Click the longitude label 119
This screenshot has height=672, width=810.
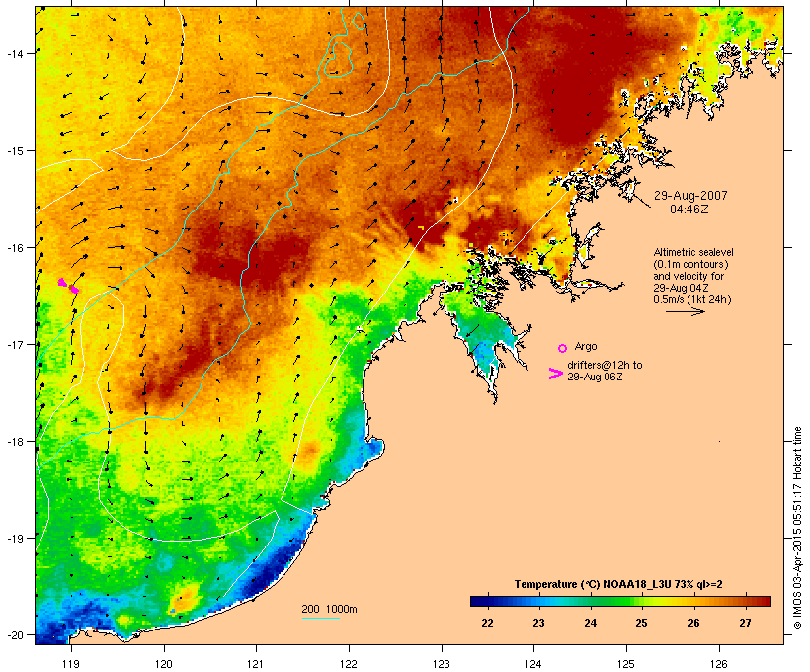71,664
